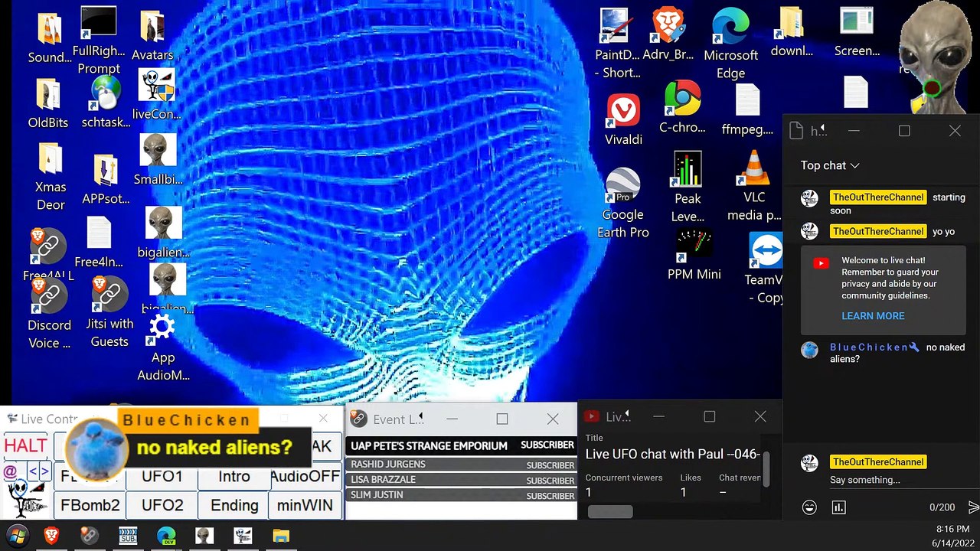Viewport: 980px width, 551px height.
Task: Send the chat message arrow
Action: coord(973,507)
